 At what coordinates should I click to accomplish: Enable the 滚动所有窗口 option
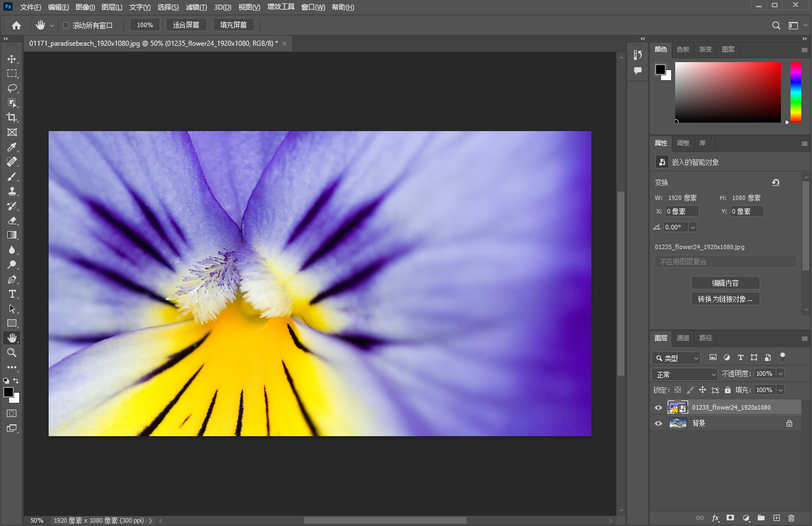66,25
